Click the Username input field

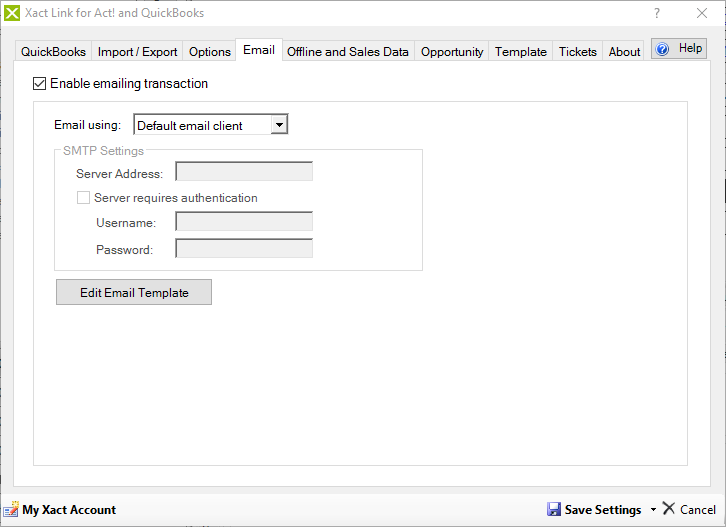pos(244,221)
